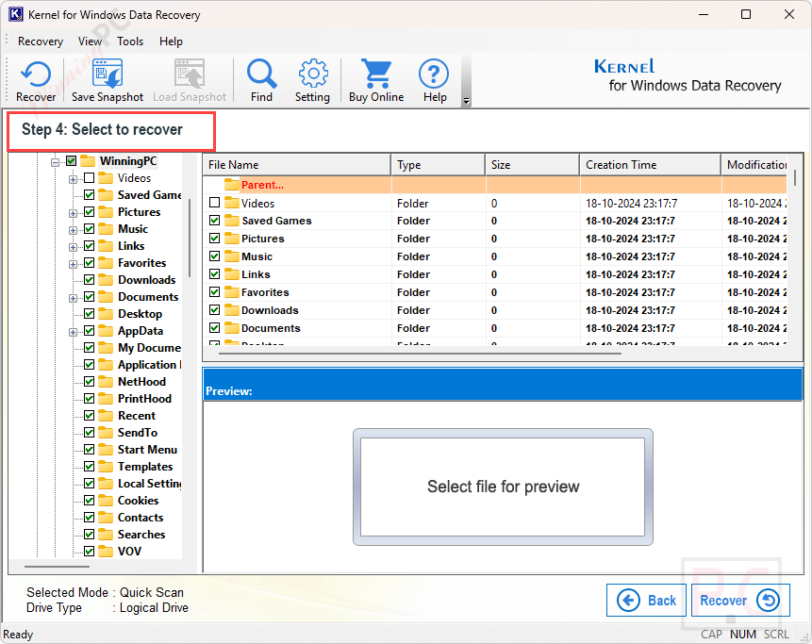
Task: Collapse the WinningPC tree node
Action: 55,162
